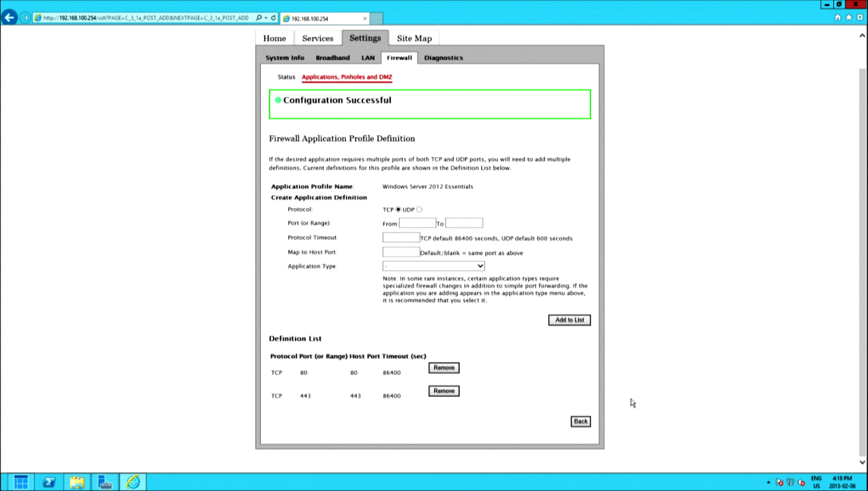Screen dimensions: 868x491
Task: Open the firewall Status link
Action: pos(287,77)
